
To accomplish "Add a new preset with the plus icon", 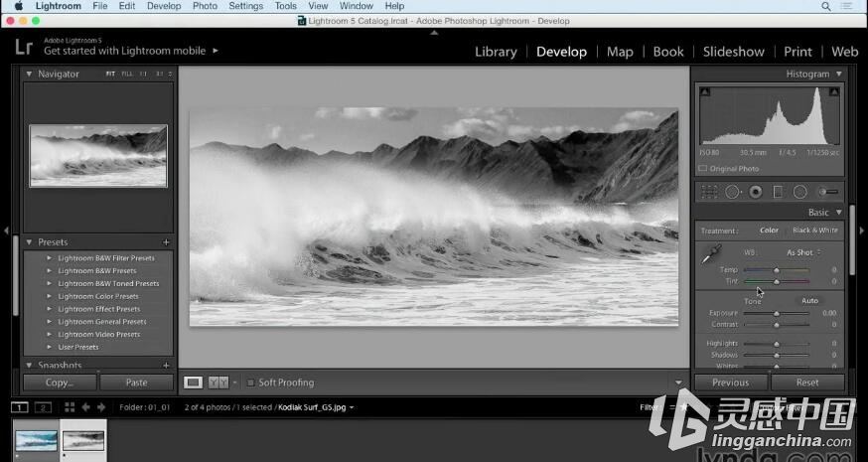I will [x=166, y=242].
